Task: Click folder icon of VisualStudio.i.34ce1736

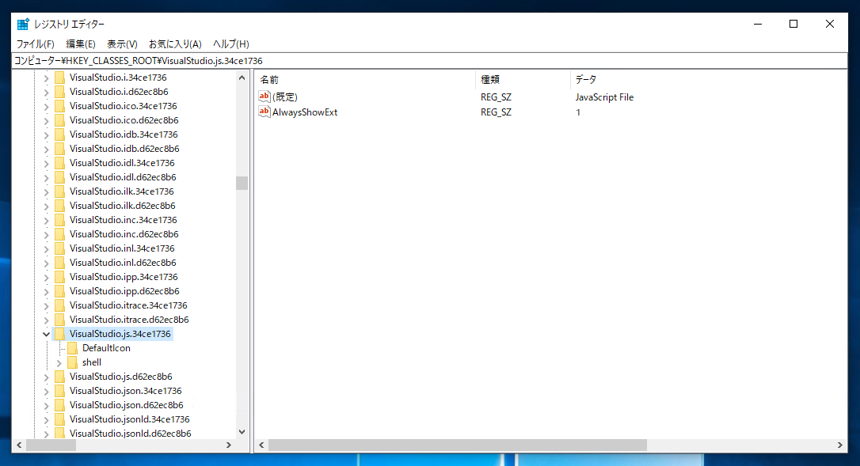Action: [60, 77]
